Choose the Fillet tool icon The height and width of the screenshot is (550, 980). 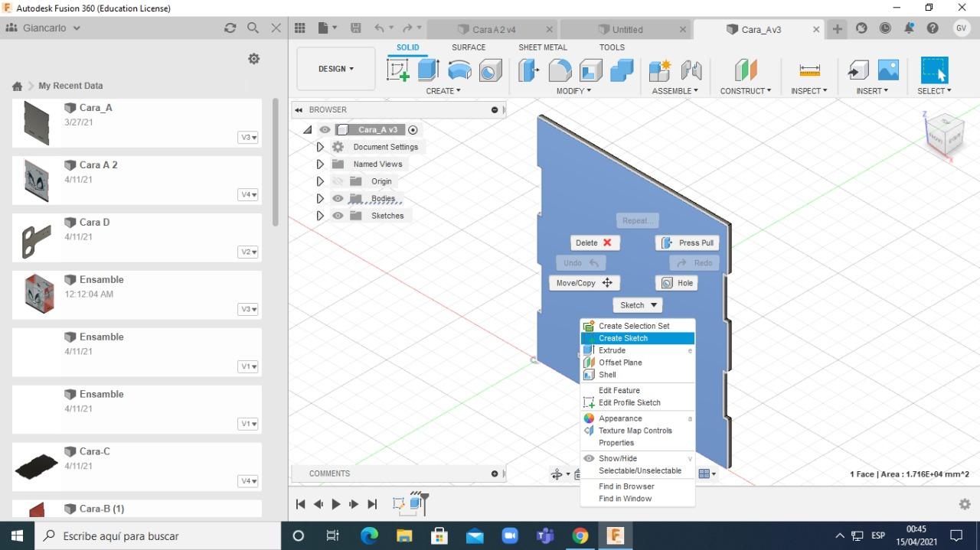560,70
